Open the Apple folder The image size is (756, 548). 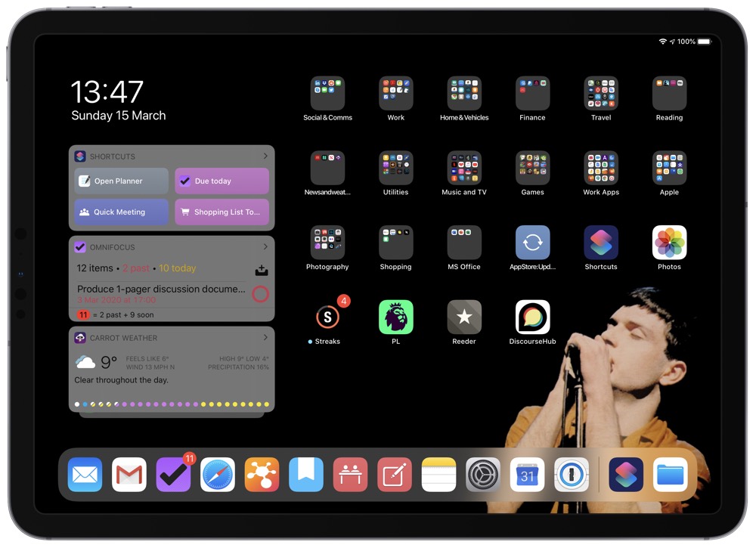point(670,169)
